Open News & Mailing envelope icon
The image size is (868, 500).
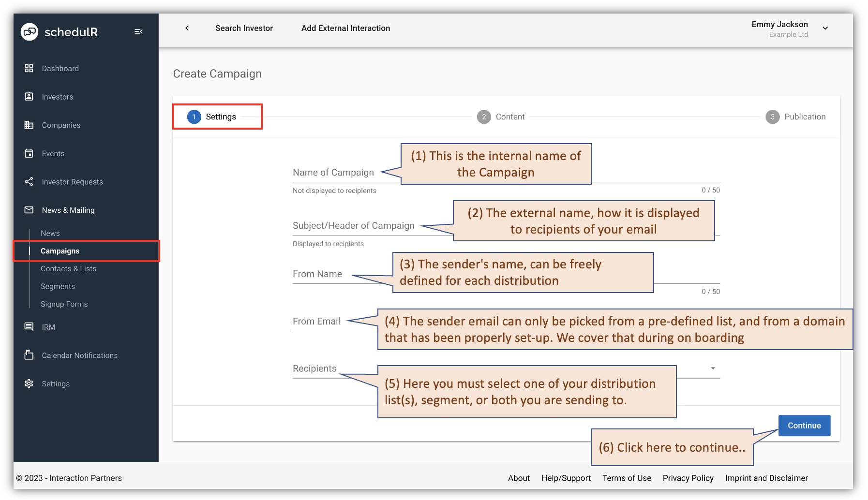30,210
